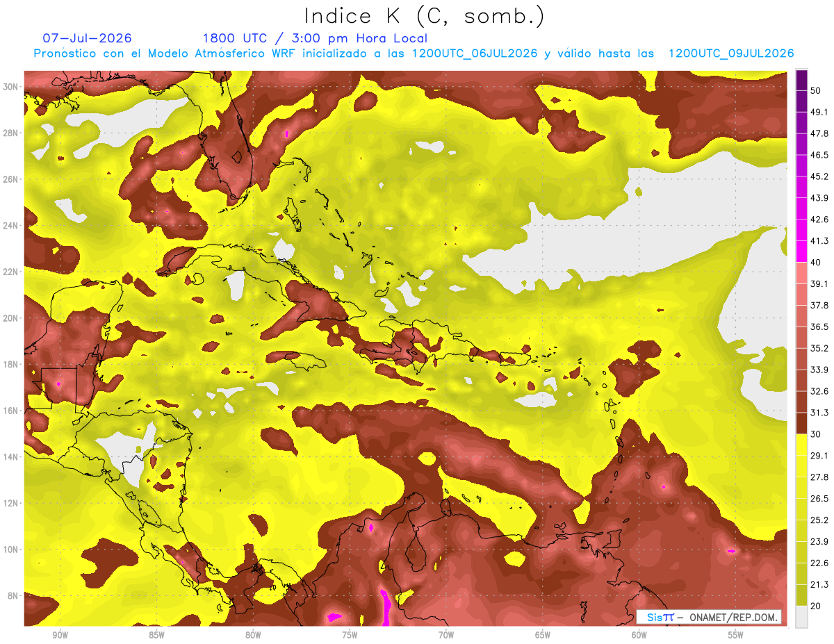Click the legend value "27.8"
This screenshot has height=644, width=834.
(x=819, y=477)
